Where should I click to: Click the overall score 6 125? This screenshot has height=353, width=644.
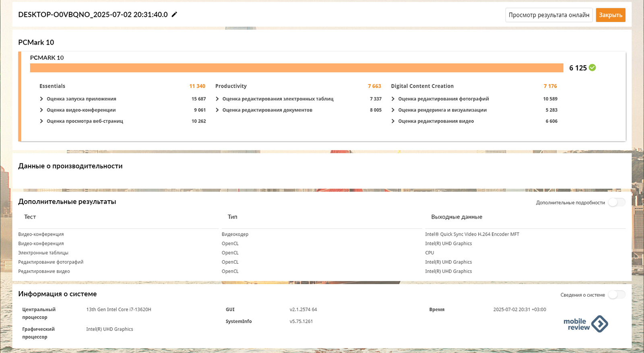tap(578, 68)
